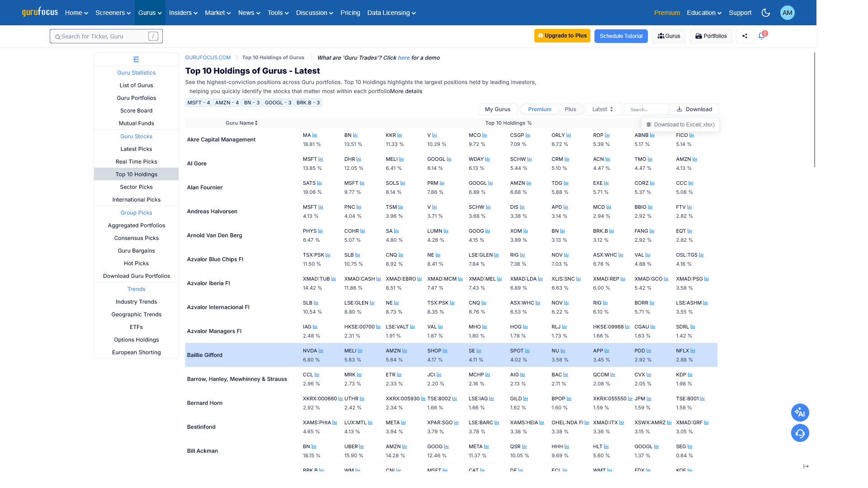Expand the Education menu
The height and width of the screenshot is (488, 868).
tap(704, 13)
